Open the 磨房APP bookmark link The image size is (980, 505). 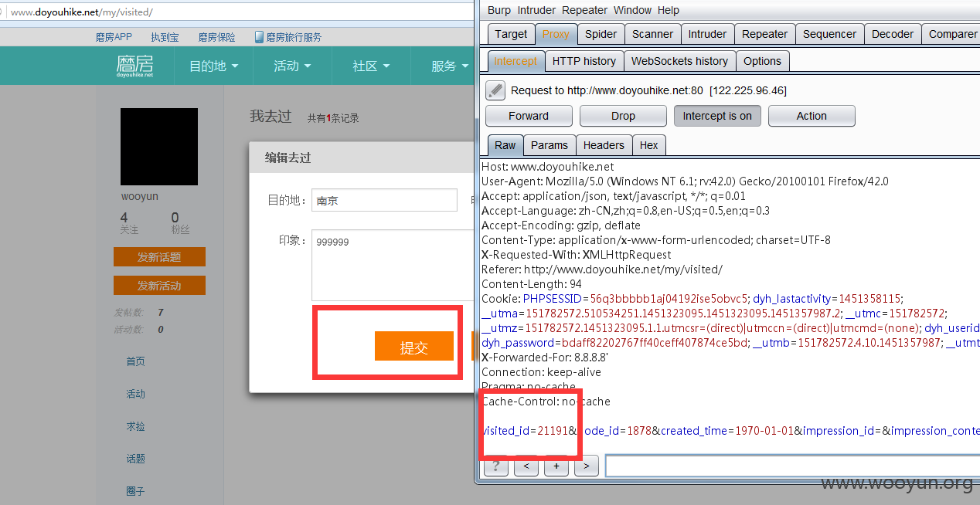(114, 37)
